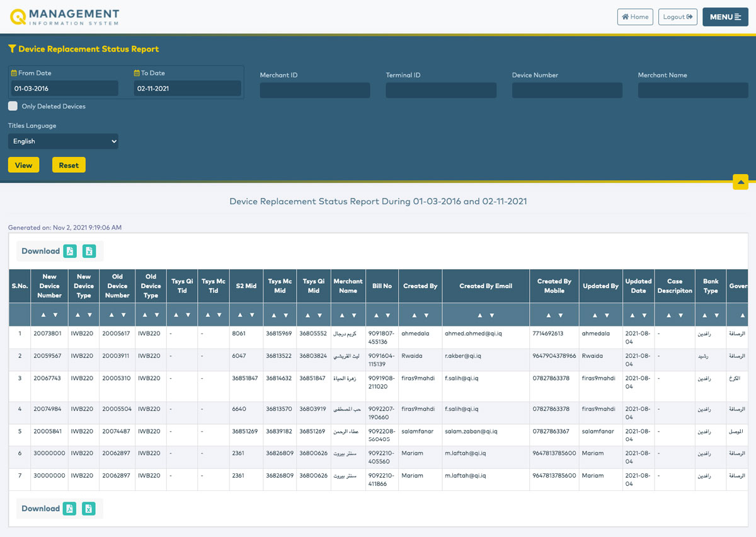This screenshot has width=756, height=537.
Task: Click the Device Number filter field
Action: (x=567, y=90)
